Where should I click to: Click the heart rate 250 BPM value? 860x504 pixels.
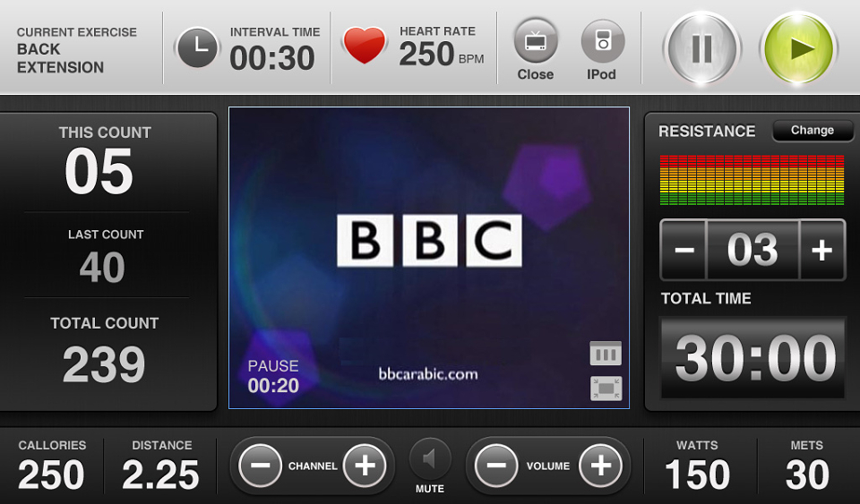click(x=442, y=55)
